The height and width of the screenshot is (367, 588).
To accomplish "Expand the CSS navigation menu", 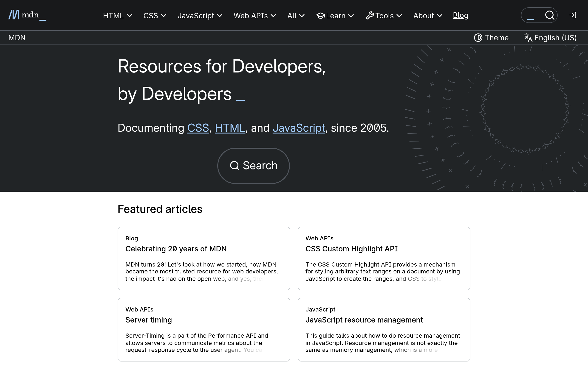I will (x=155, y=16).
